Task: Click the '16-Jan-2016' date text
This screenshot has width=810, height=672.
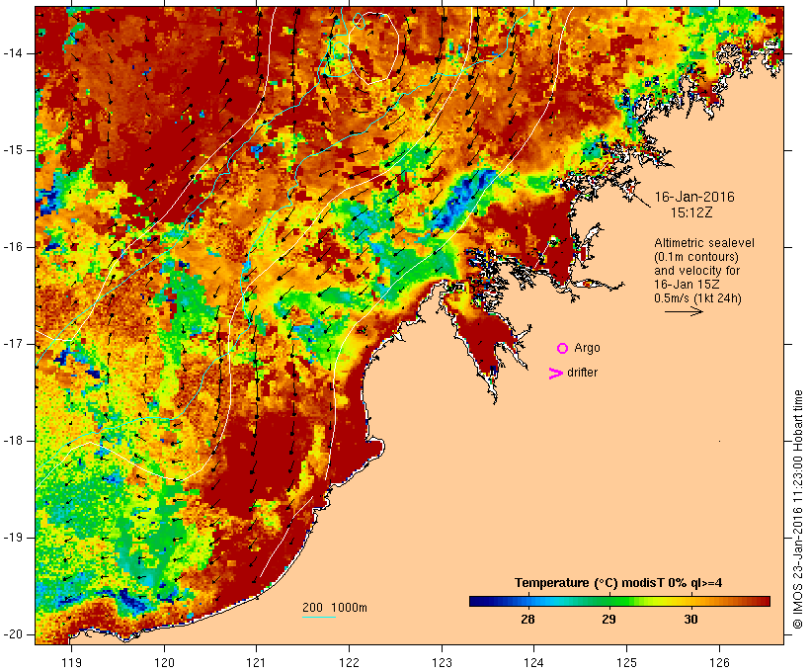Action: 694,197
